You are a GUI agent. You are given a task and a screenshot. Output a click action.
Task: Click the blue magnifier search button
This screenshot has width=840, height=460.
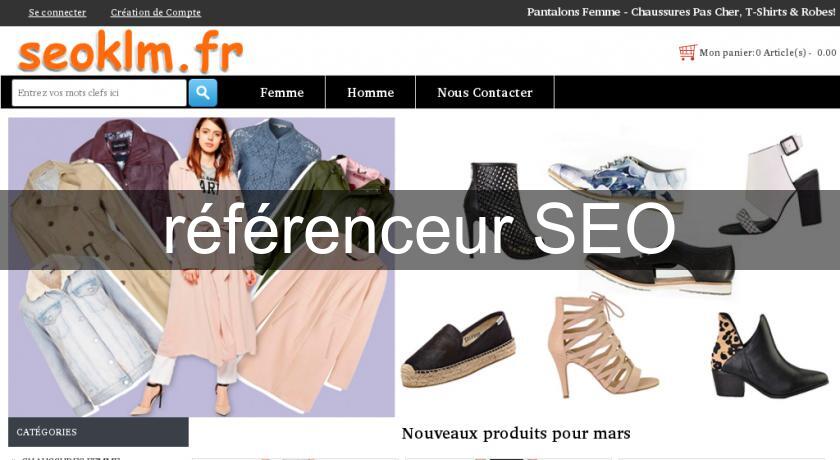pyautogui.click(x=202, y=93)
